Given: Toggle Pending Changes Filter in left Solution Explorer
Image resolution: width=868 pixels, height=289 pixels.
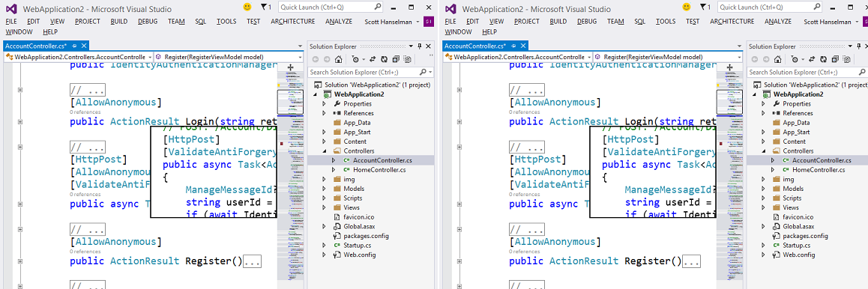Looking at the screenshot, I should point(355,59).
